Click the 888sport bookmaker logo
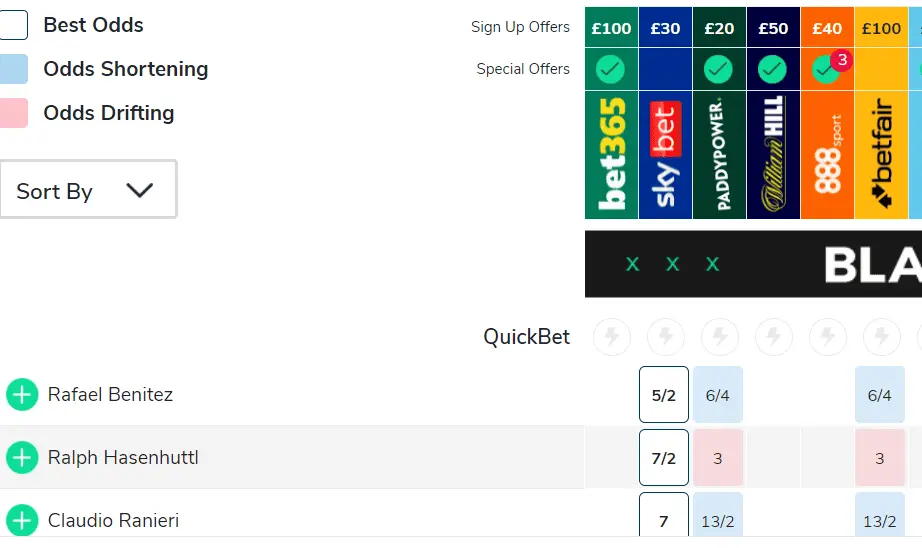Viewport: 922px width, 548px height. pos(827,155)
